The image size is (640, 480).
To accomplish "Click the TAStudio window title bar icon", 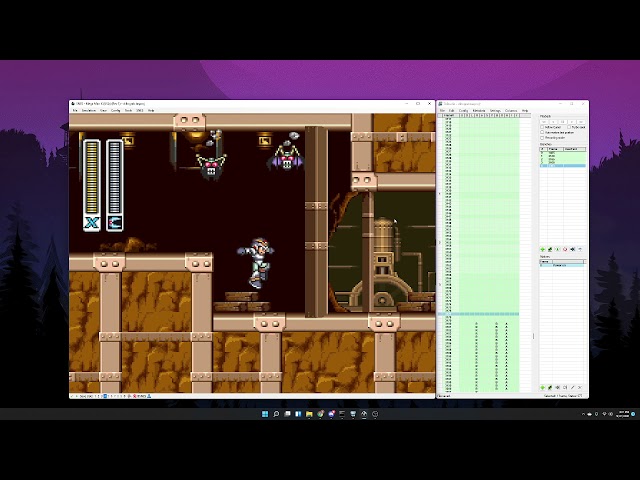I will (440, 104).
